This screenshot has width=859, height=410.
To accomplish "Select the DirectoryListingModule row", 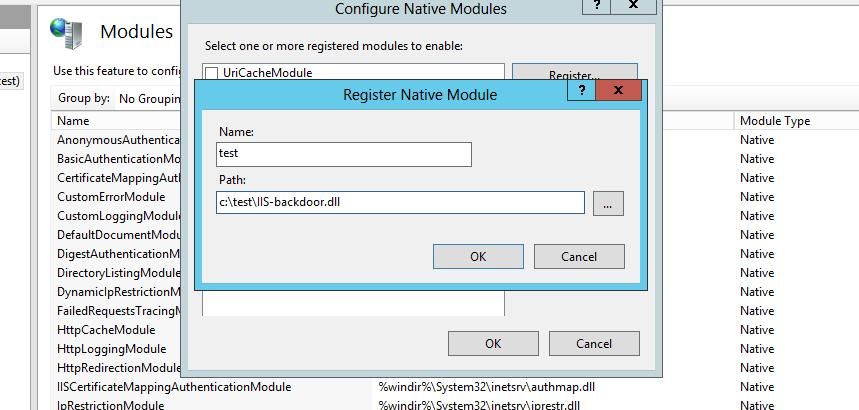I will (x=118, y=272).
